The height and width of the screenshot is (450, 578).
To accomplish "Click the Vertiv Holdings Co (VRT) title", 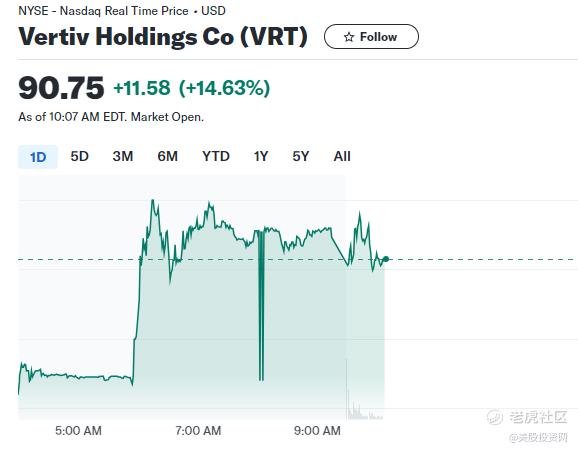I will point(163,37).
